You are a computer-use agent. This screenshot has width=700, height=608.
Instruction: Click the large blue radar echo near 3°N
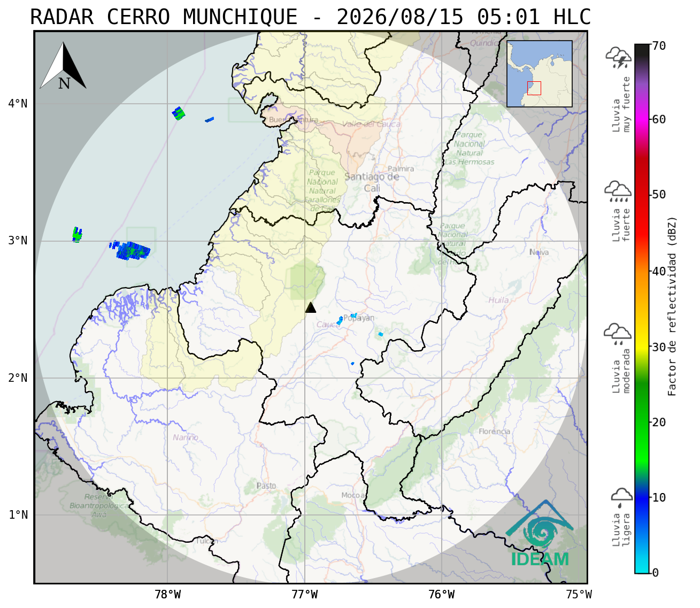pyautogui.click(x=133, y=250)
